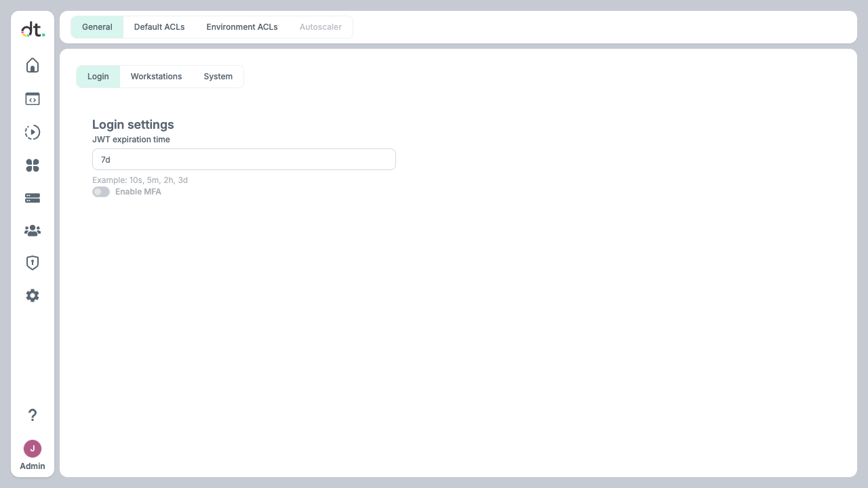Viewport: 868px width, 488px height.
Task: Select the code workspaces icon in sidebar
Action: point(32,99)
